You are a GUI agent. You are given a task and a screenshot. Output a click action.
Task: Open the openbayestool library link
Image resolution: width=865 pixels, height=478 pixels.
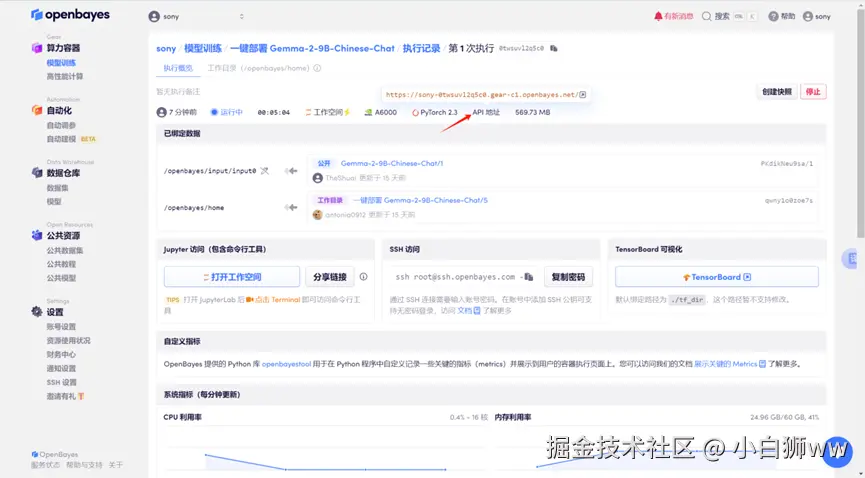286,364
